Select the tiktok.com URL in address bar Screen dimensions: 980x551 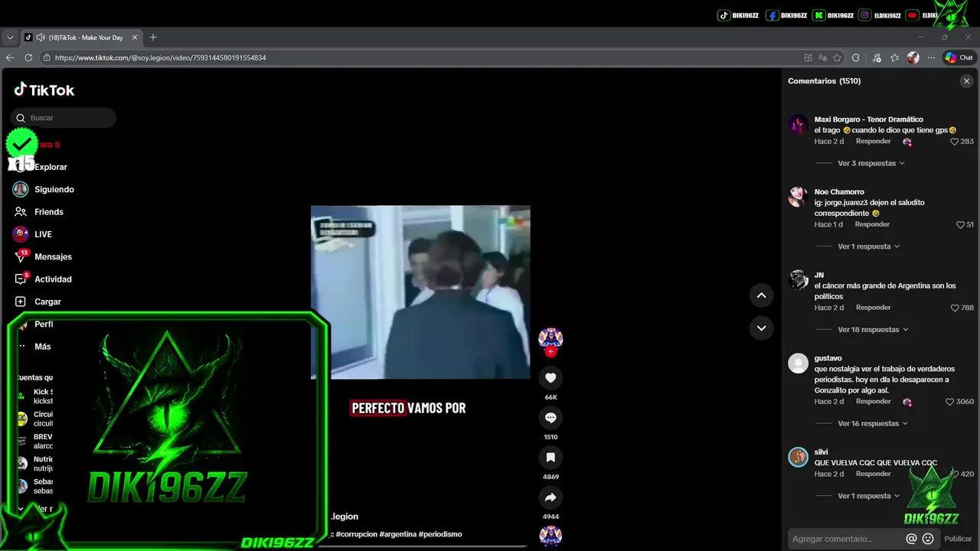[161, 57]
